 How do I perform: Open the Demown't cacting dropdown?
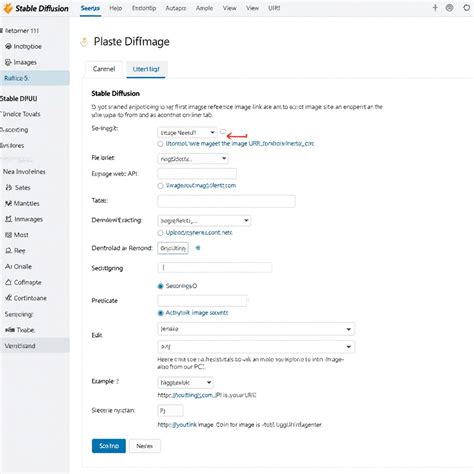204,220
